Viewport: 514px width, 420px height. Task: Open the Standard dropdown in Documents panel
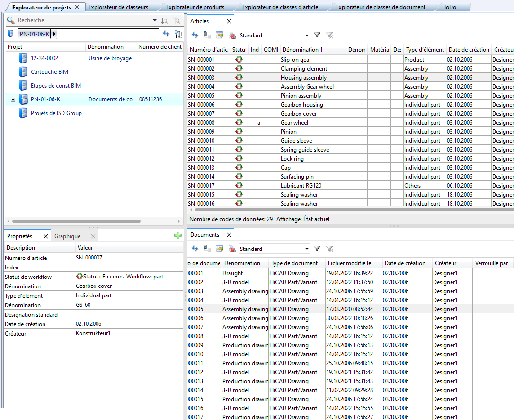click(307, 249)
